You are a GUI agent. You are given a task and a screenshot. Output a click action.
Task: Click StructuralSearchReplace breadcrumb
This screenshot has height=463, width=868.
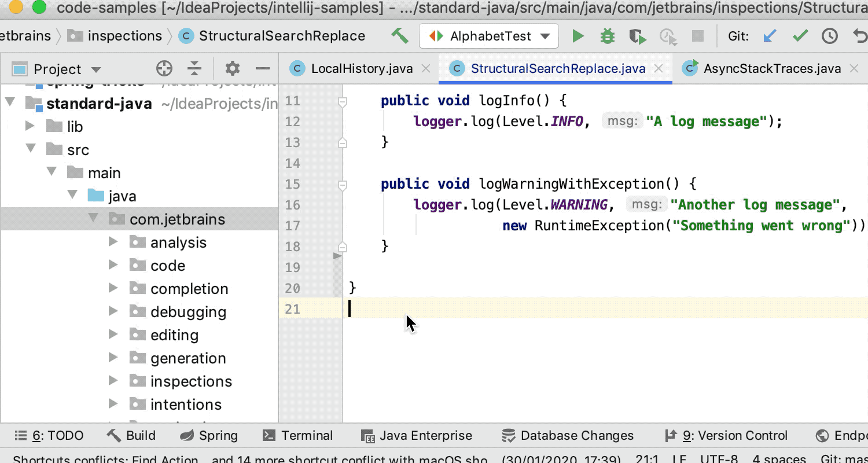[273, 36]
